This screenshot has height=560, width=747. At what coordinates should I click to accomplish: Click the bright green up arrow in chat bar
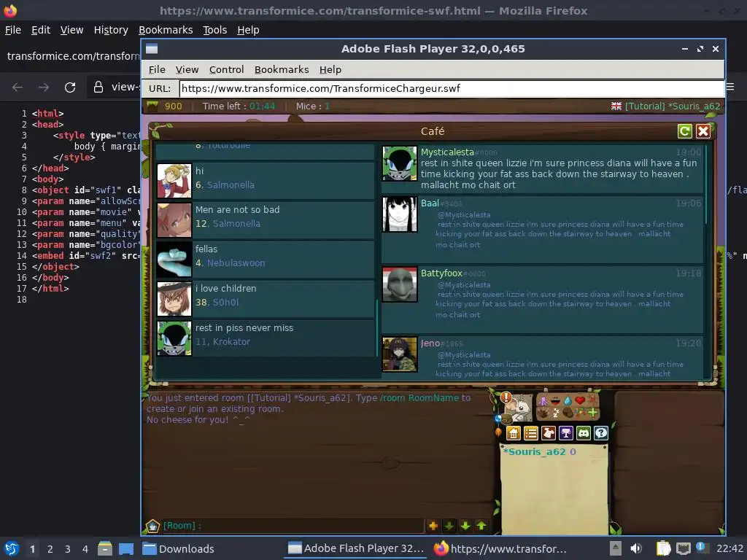click(x=481, y=526)
